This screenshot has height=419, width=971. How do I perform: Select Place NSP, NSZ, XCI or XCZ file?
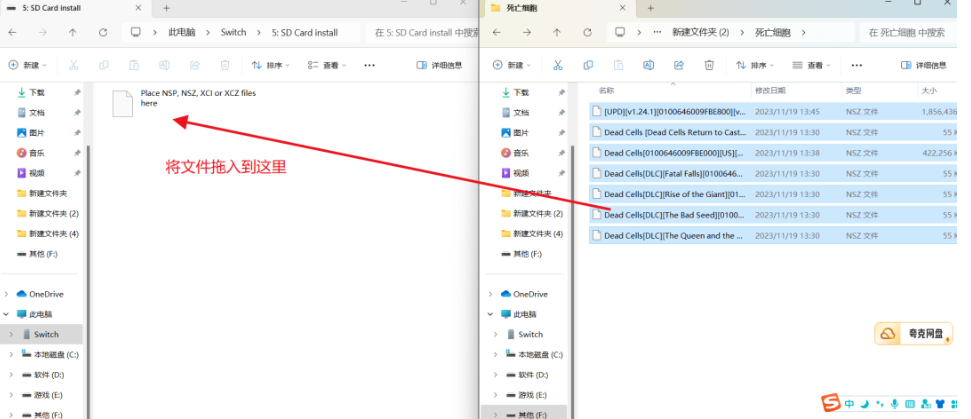[185, 102]
